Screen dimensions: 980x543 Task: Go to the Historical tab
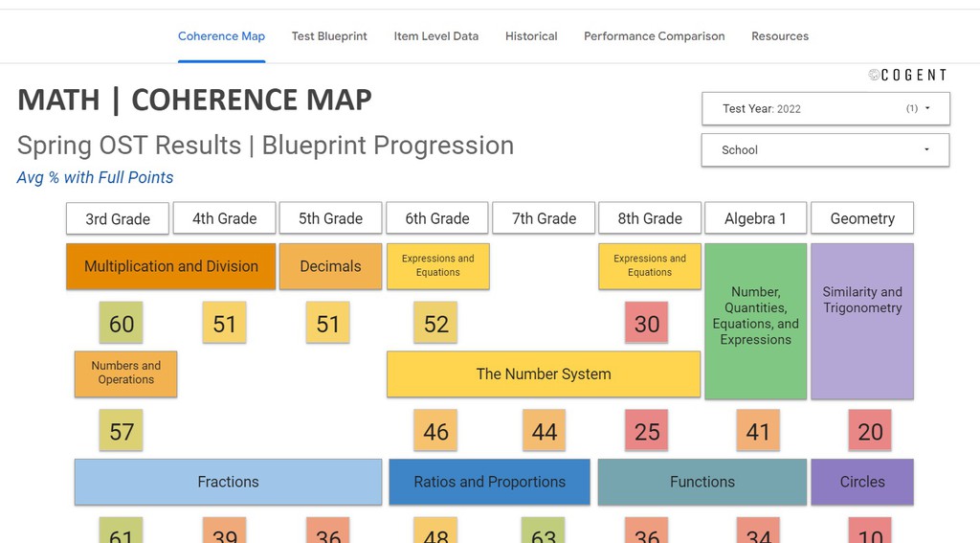[x=531, y=36]
